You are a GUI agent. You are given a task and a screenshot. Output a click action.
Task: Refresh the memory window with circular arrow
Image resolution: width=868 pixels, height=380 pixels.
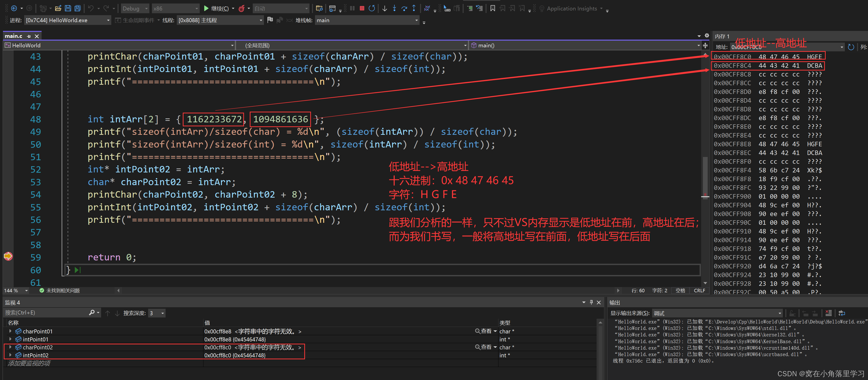pos(851,47)
